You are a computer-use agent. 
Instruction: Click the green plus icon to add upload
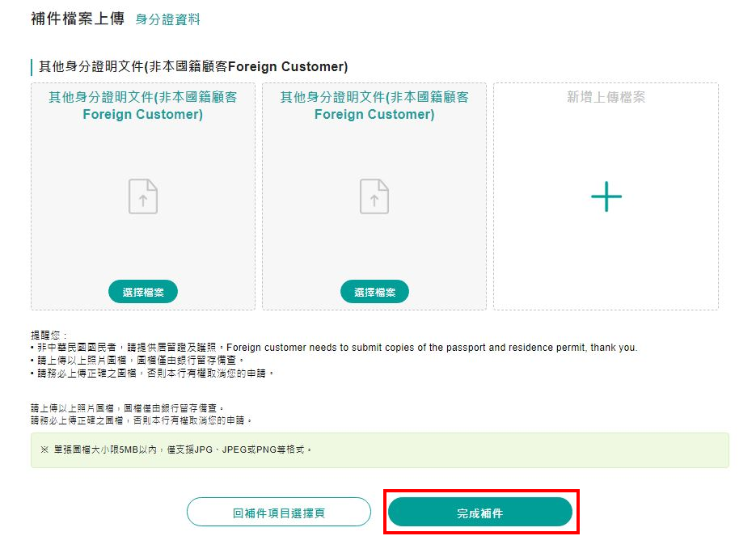coord(606,196)
